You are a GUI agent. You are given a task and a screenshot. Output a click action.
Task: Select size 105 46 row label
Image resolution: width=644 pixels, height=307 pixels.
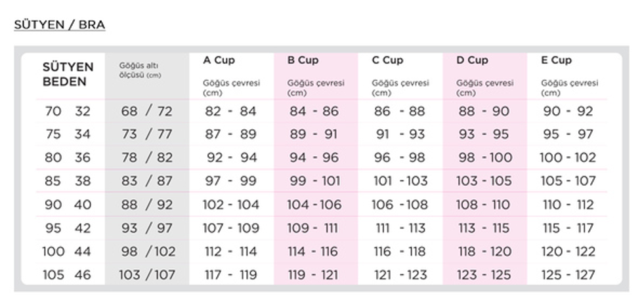(67, 275)
